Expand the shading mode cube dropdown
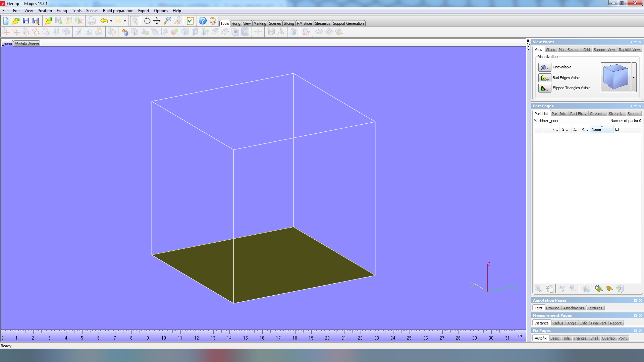The image size is (644, 362). coord(634,77)
